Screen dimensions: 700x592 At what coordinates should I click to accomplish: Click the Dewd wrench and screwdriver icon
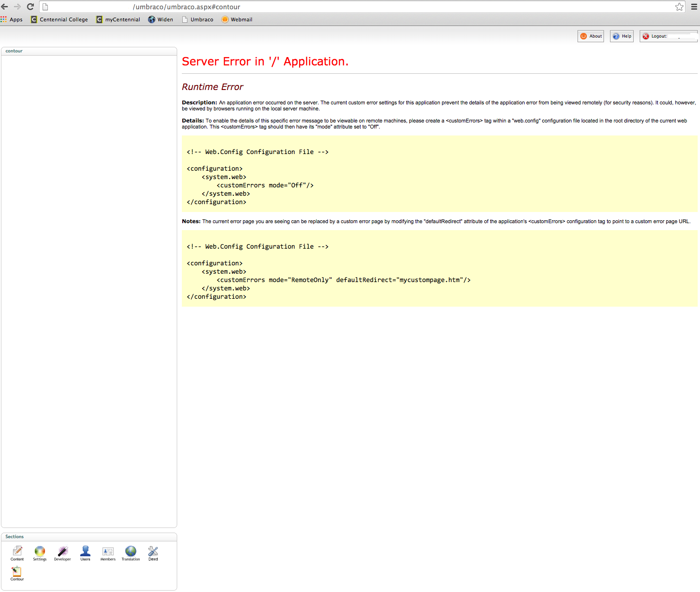(x=153, y=552)
